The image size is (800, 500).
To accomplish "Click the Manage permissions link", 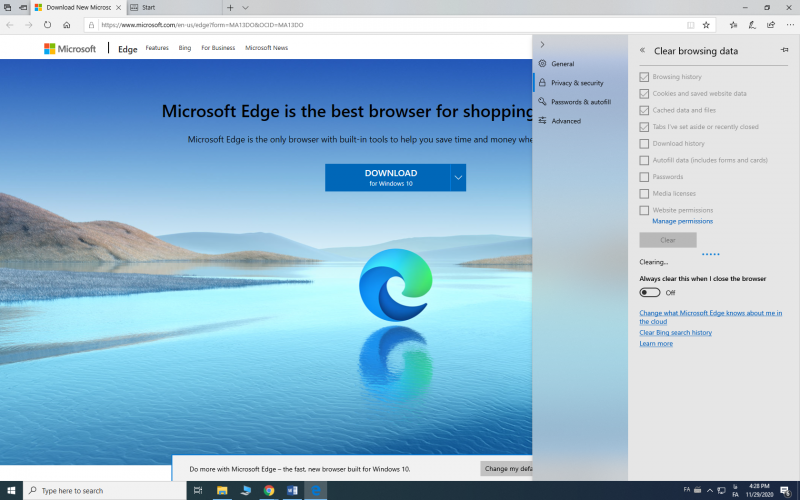I will click(x=682, y=221).
